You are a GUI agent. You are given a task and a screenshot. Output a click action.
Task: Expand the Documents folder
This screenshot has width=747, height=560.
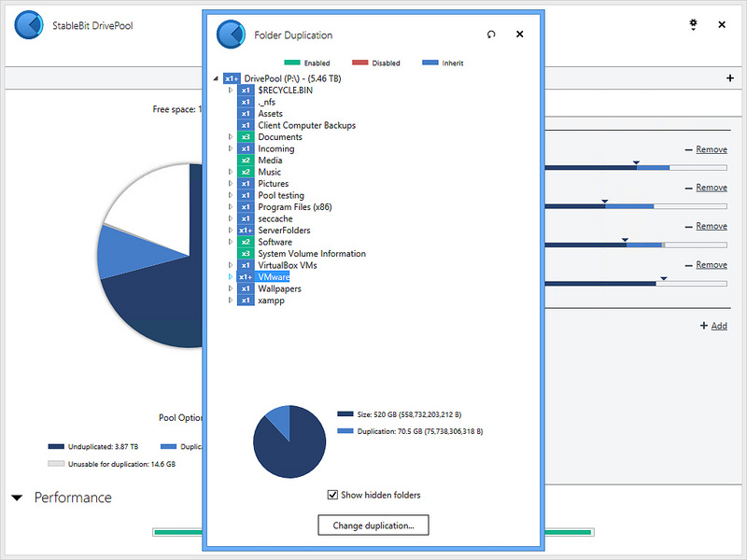231,136
